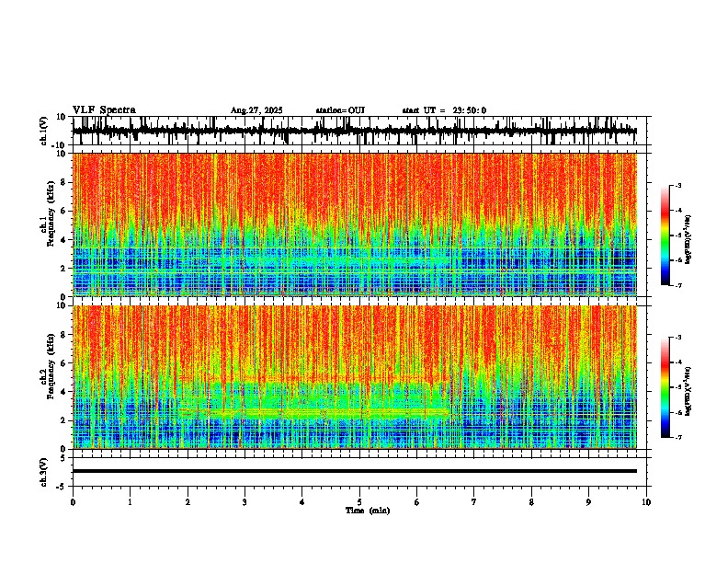Click the 'Time (min)' axis title

point(368,511)
